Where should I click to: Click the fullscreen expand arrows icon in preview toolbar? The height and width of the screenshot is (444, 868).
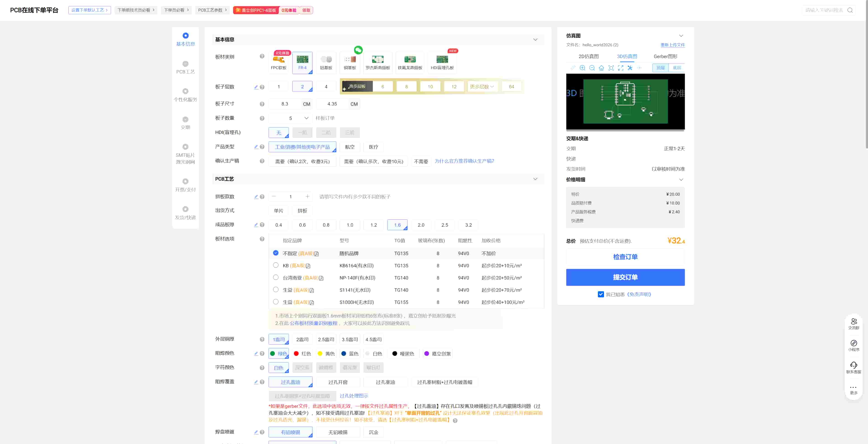tap(621, 68)
